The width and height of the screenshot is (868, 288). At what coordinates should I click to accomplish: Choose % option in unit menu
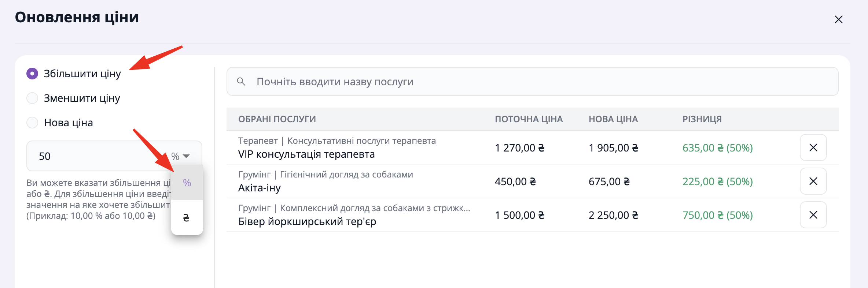187,183
